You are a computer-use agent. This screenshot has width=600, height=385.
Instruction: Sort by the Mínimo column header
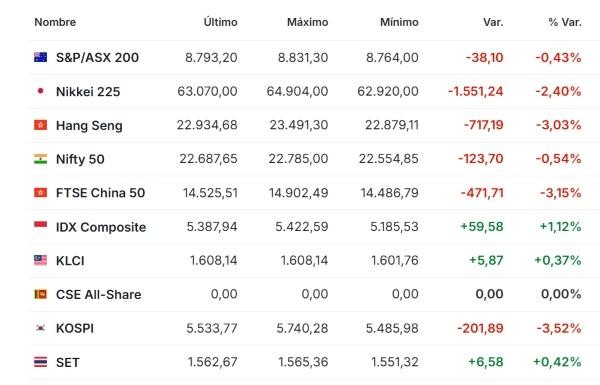tap(399, 22)
